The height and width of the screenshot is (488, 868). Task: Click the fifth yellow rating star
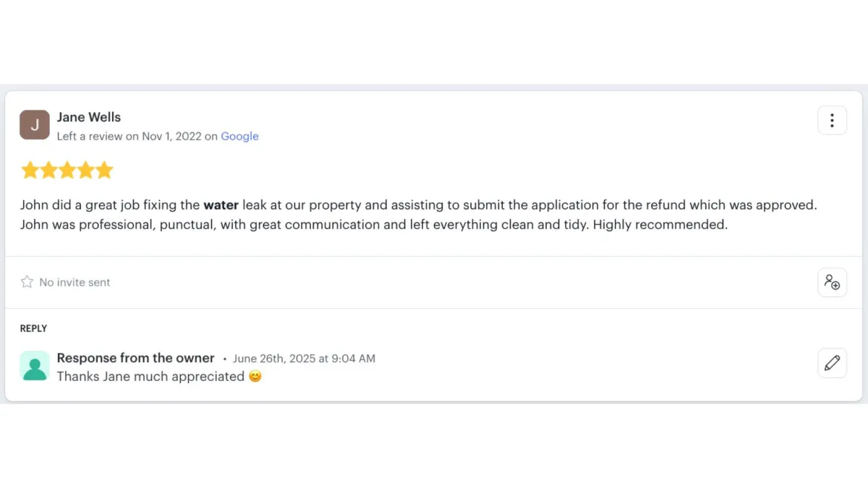[x=105, y=171]
